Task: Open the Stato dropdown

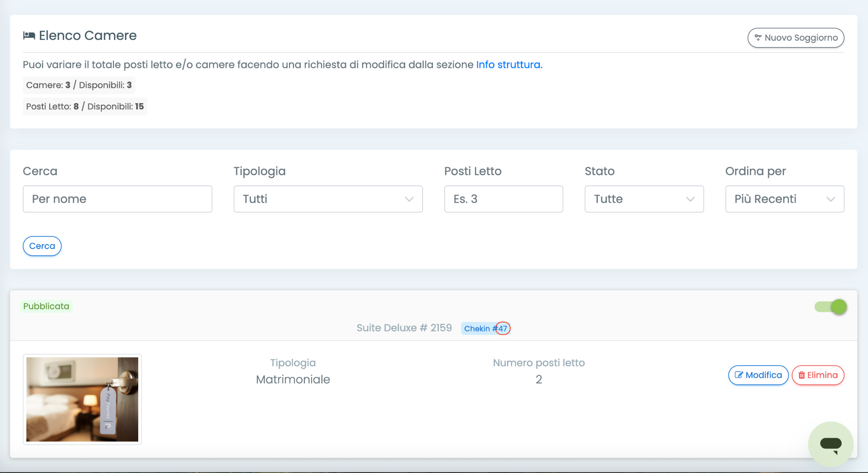Action: (644, 199)
